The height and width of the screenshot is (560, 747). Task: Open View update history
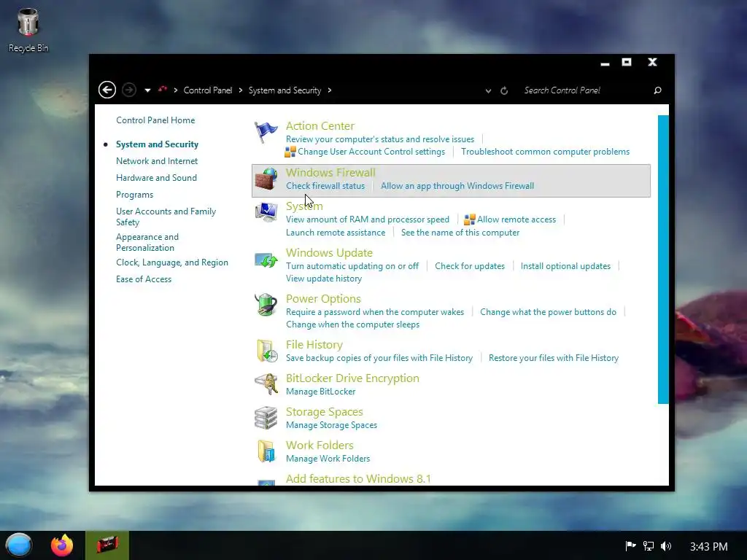pyautogui.click(x=323, y=279)
